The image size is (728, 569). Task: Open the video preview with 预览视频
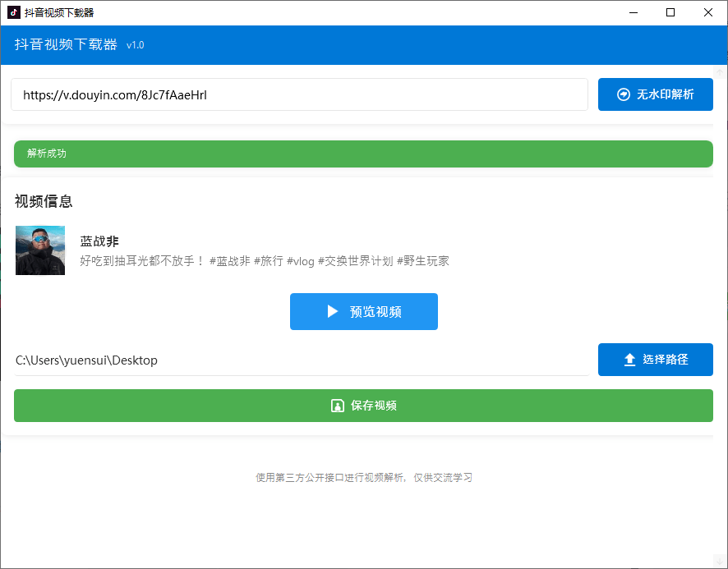[x=364, y=311]
